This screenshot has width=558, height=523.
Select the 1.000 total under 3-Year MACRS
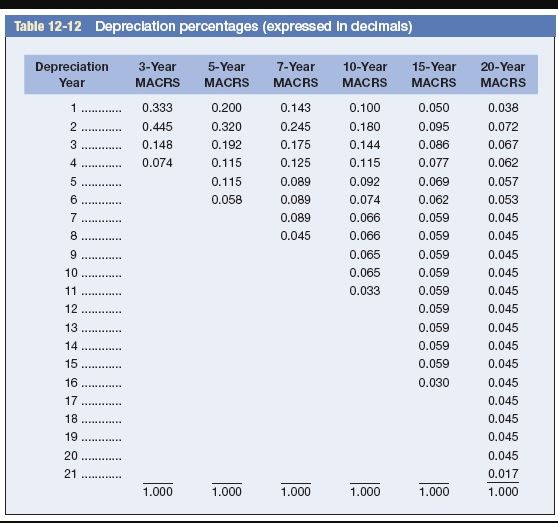157,492
